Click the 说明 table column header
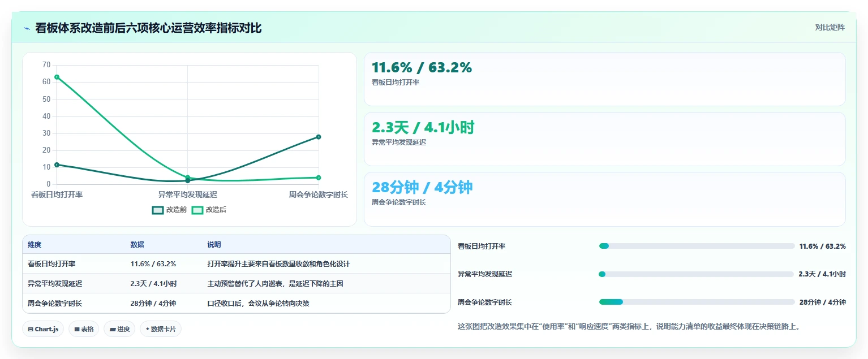868x359 pixels. click(x=214, y=245)
